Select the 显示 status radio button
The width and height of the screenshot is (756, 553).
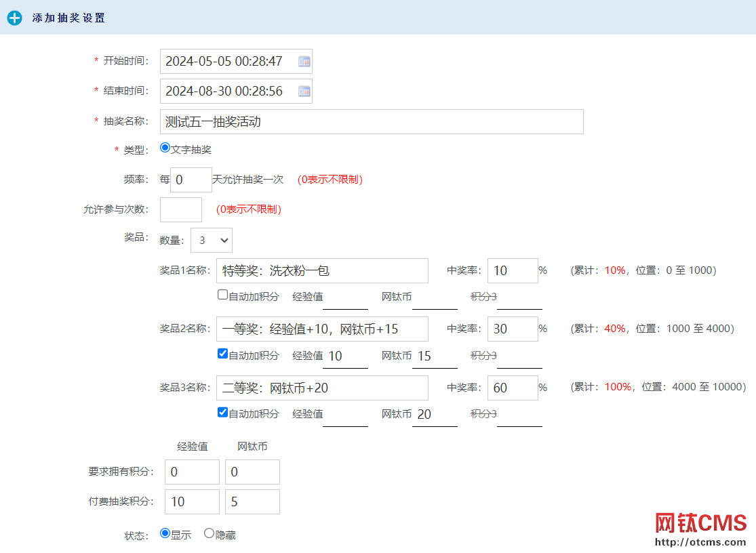coord(165,533)
